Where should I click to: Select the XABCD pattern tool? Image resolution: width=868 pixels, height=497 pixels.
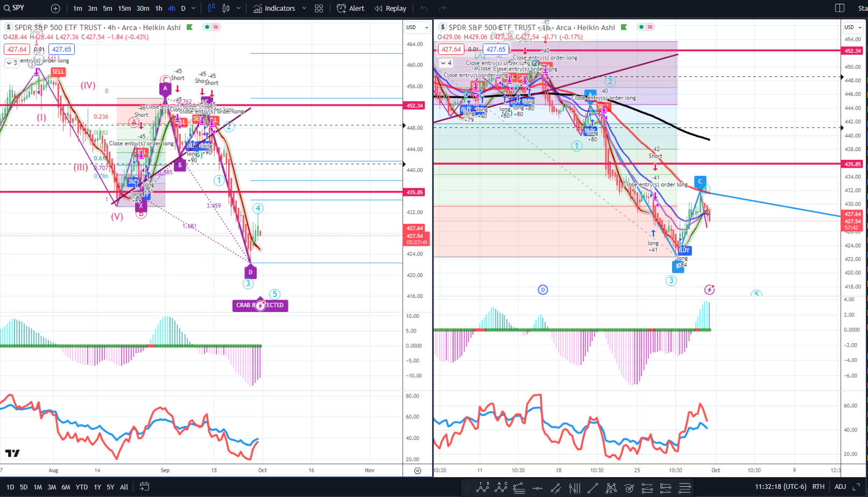tap(611, 488)
